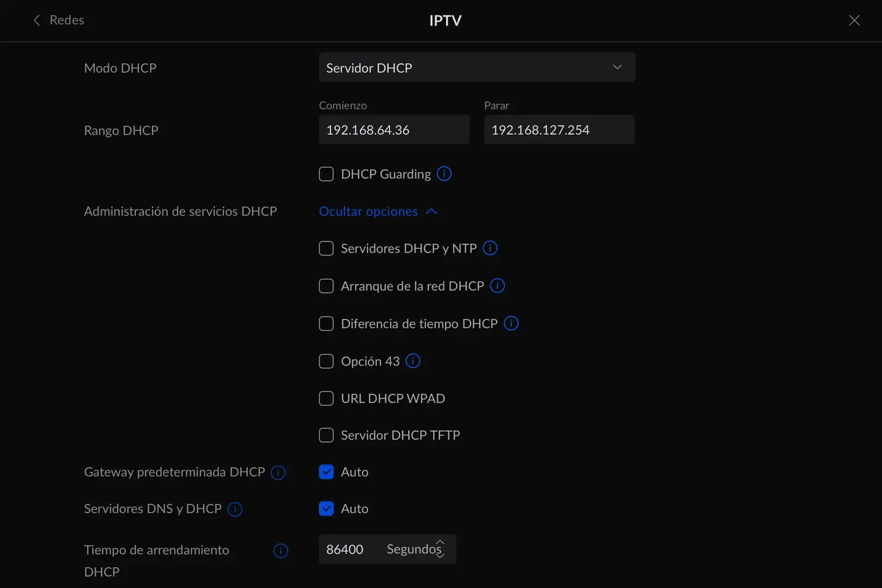Screen dimensions: 882x588
Task: Open the Modo DHCP dropdown
Action: coord(477,68)
